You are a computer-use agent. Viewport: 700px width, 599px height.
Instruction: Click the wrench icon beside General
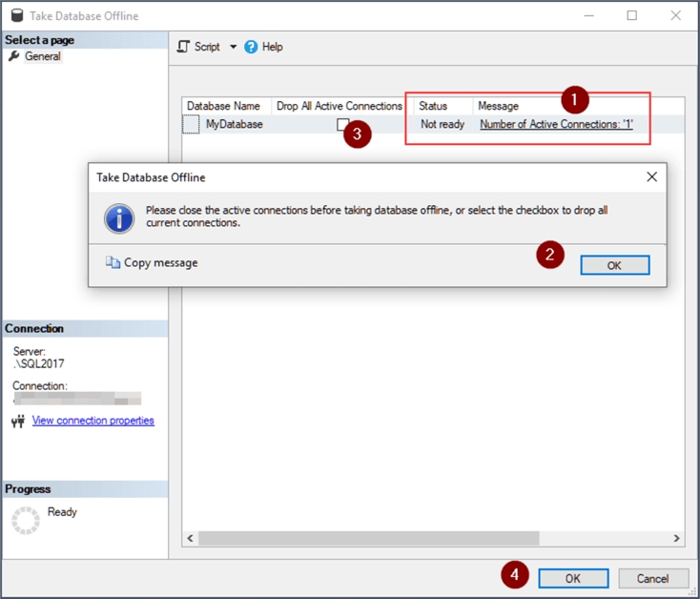pyautogui.click(x=14, y=56)
